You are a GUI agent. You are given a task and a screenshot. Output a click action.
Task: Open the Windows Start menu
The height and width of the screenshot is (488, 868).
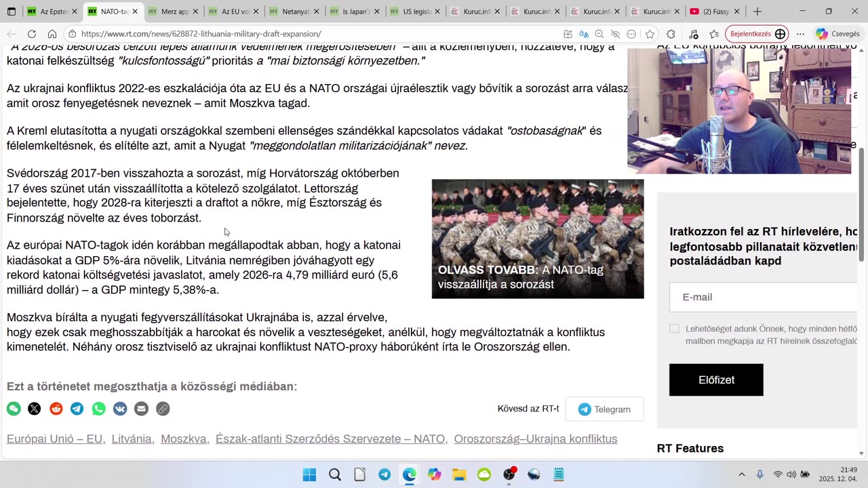click(x=309, y=474)
